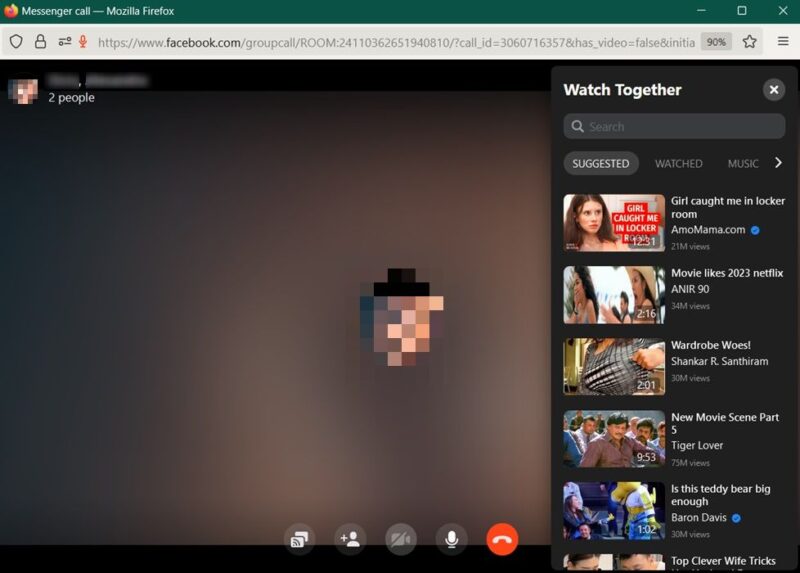800x573 pixels.
Task: Open teddy bear video thumbnail
Action: pyautogui.click(x=614, y=511)
